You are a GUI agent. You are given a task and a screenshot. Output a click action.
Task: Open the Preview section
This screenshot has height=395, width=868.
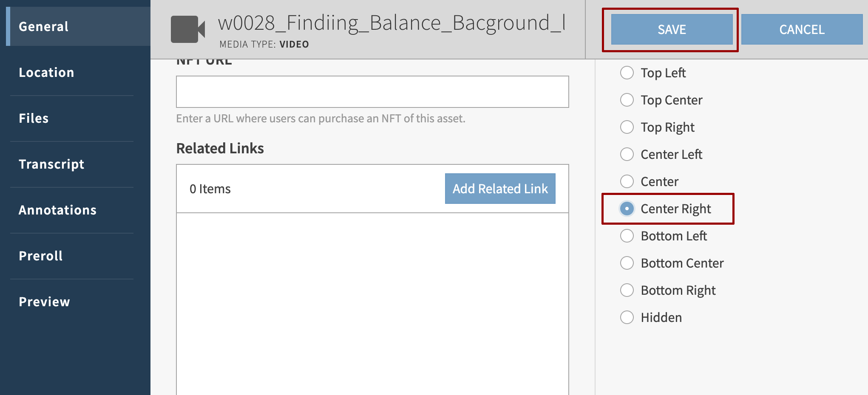pyautogui.click(x=44, y=302)
